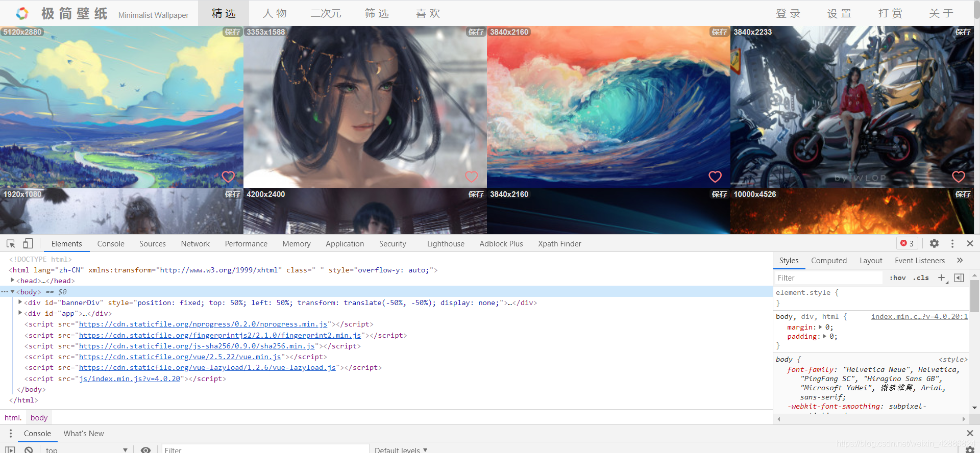
Task: Open the Security tab
Action: pos(393,243)
